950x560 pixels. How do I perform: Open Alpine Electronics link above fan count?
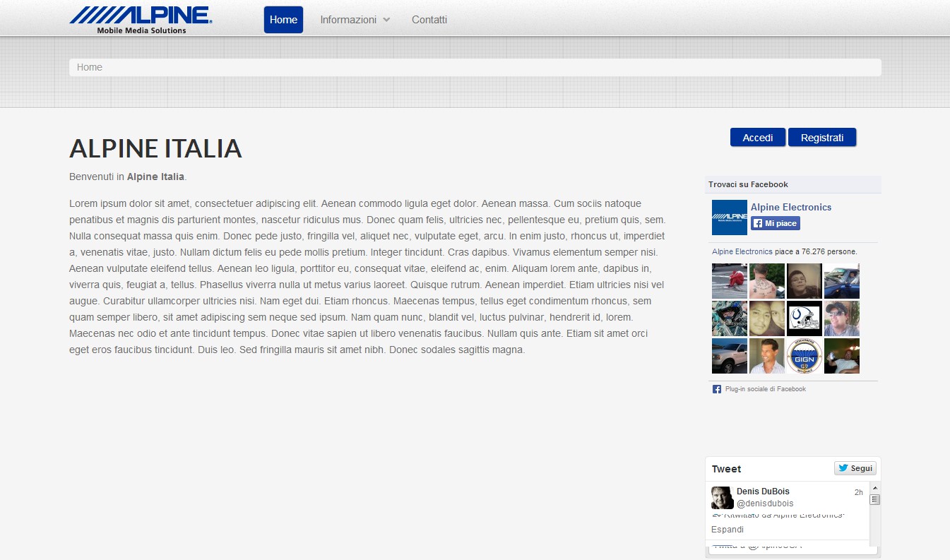tap(742, 251)
